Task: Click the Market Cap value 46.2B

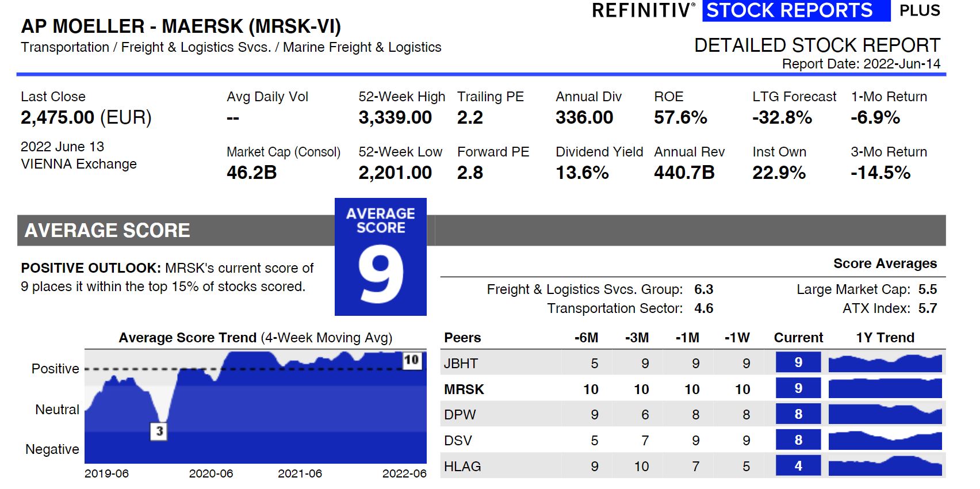Action: tap(252, 173)
